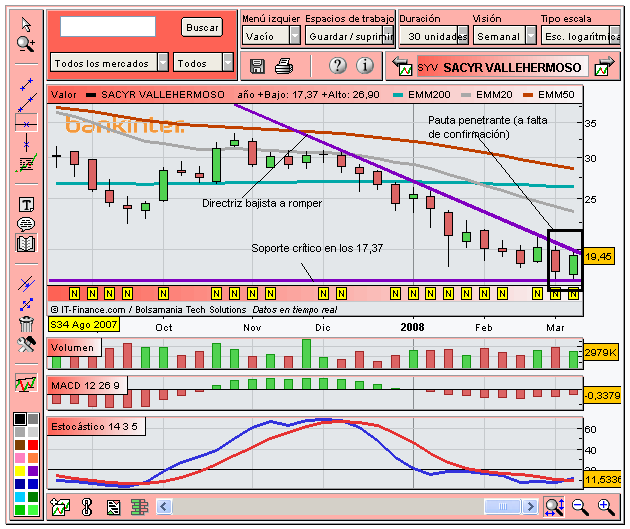
Task: Go to next security arrow icon
Action: [x=605, y=66]
